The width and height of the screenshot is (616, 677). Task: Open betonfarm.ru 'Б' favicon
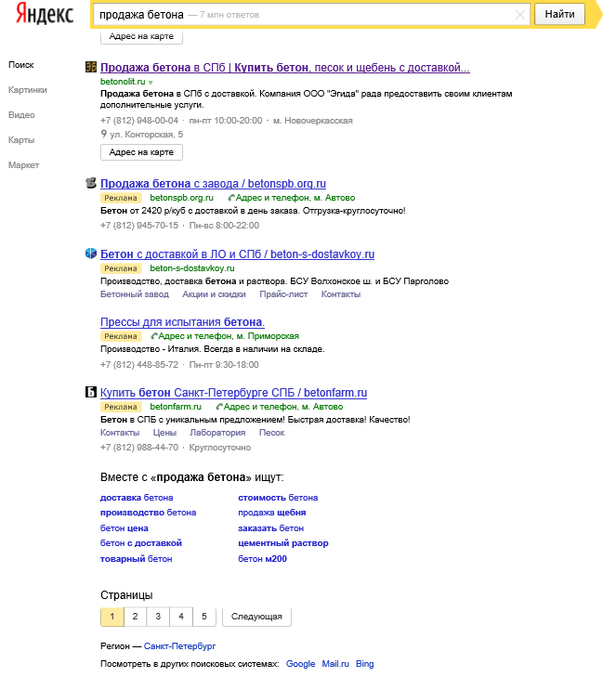[91, 392]
